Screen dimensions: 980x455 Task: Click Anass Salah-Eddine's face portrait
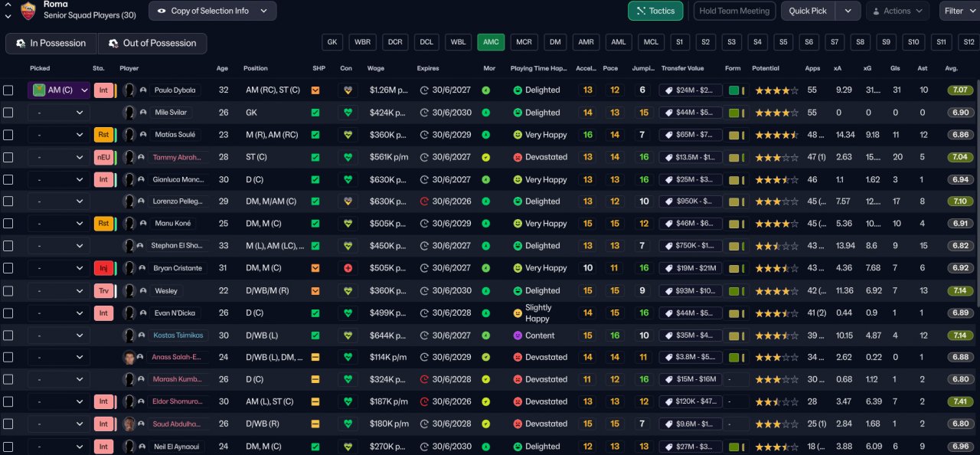129,357
